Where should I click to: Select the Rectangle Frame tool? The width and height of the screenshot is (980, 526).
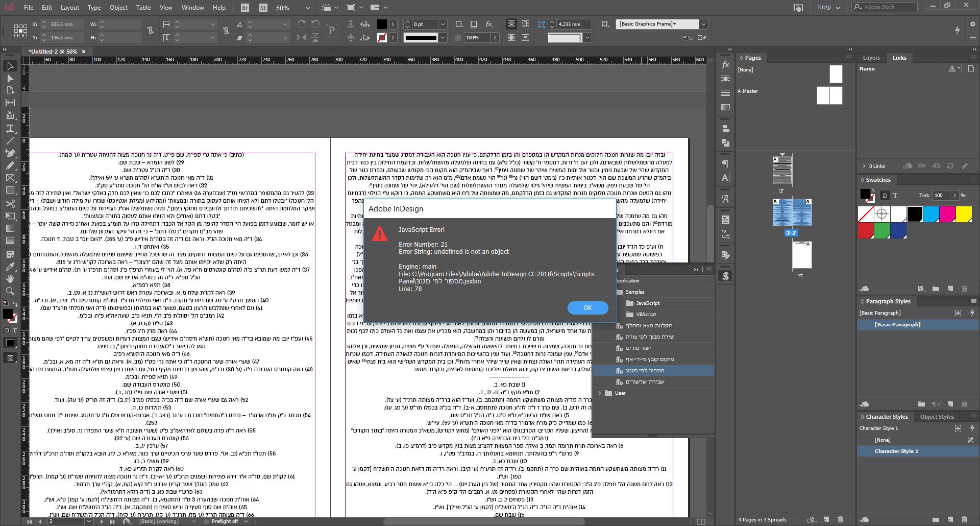10,178
